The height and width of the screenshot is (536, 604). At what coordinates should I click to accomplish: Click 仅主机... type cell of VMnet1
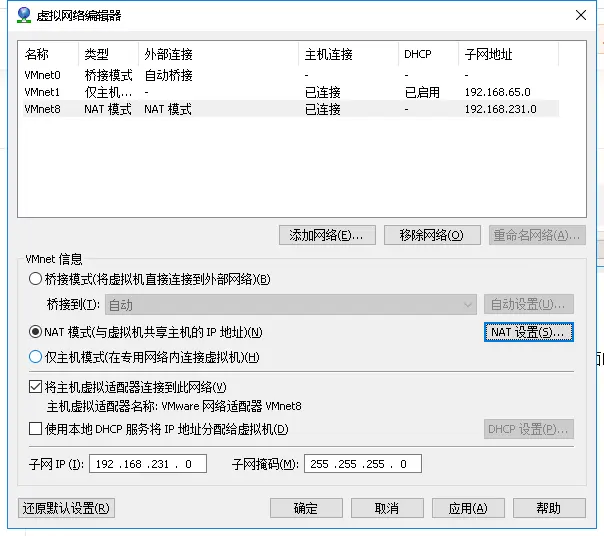pyautogui.click(x=108, y=92)
